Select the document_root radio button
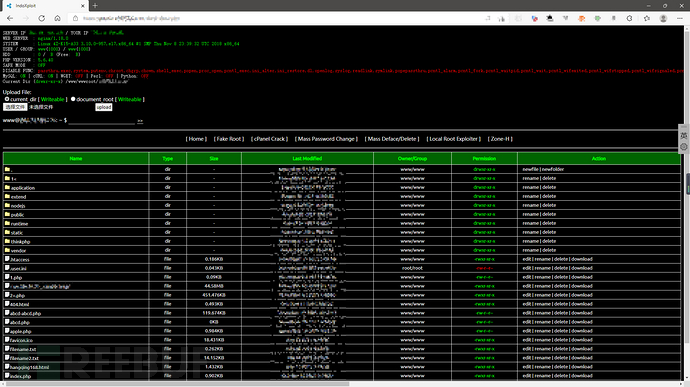Viewport: 690px width, 387px height. coord(73,99)
